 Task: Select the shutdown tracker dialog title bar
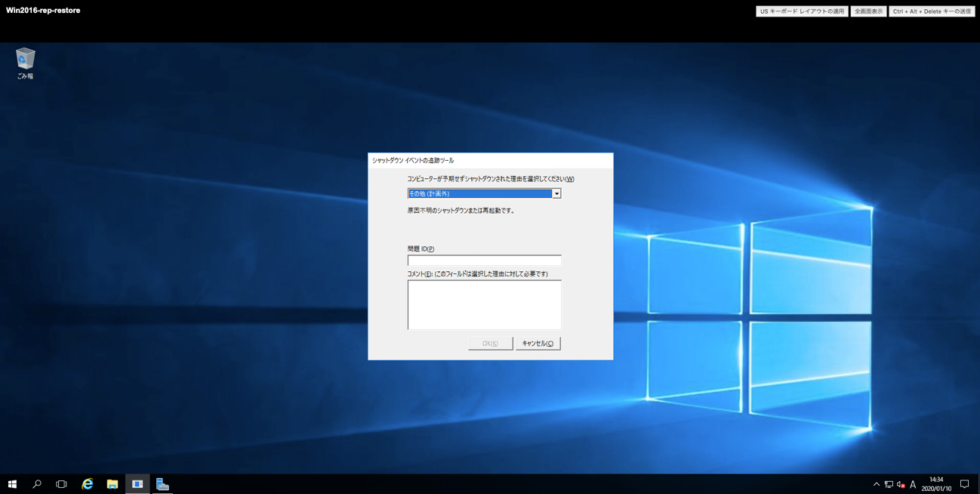(490, 160)
